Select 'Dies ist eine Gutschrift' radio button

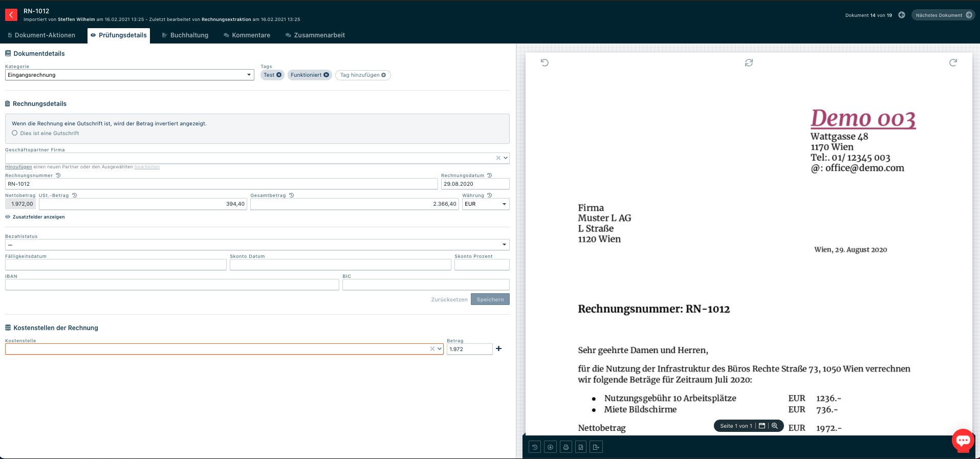click(15, 133)
